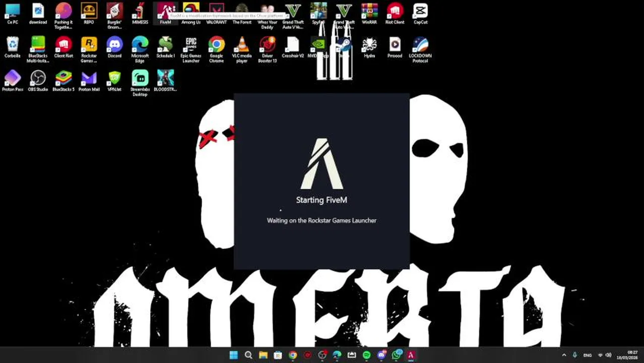The width and height of the screenshot is (644, 363).
Task: Open BlueStacks Multi-Instance shortcut
Action: click(x=38, y=49)
